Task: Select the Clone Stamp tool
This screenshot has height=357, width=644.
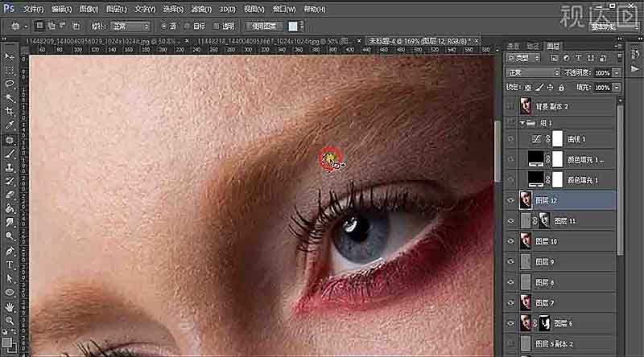Action: [10, 167]
